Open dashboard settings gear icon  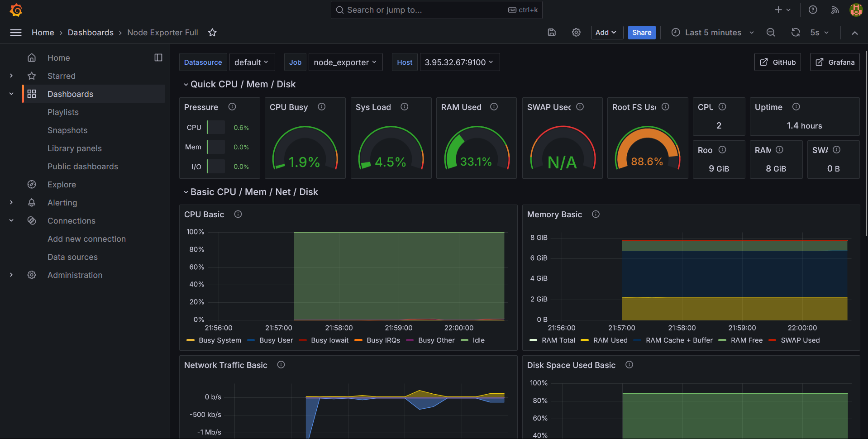click(x=576, y=33)
